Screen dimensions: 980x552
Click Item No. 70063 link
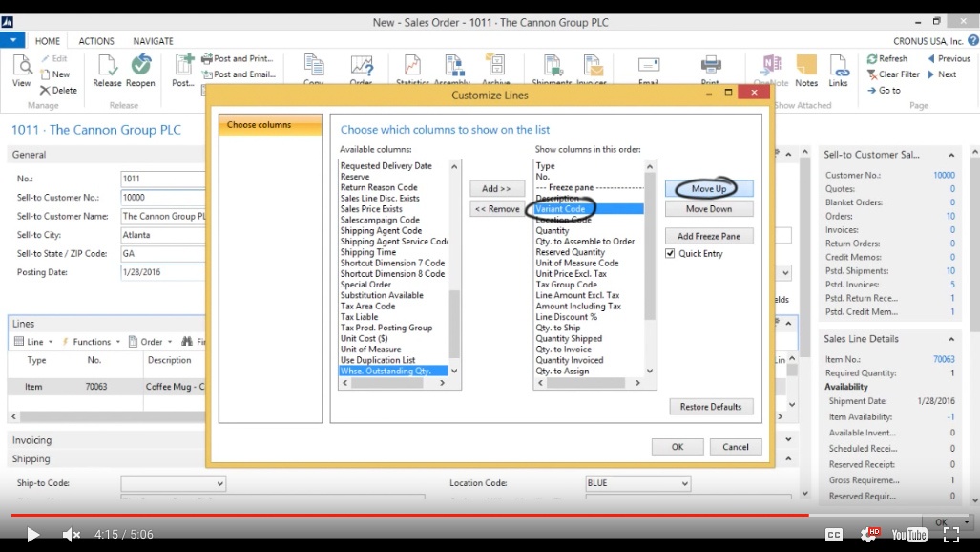tap(944, 359)
